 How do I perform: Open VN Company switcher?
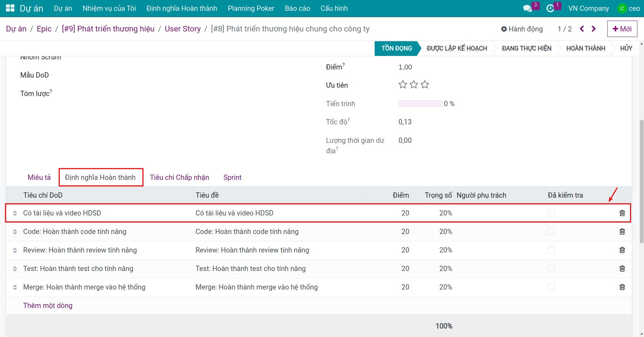pos(588,8)
